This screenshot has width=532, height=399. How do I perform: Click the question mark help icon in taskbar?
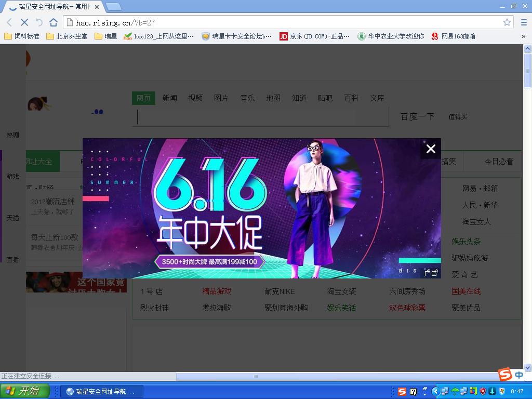coord(413,392)
